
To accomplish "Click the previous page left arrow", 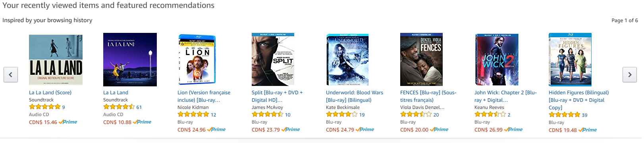I will (11, 74).
